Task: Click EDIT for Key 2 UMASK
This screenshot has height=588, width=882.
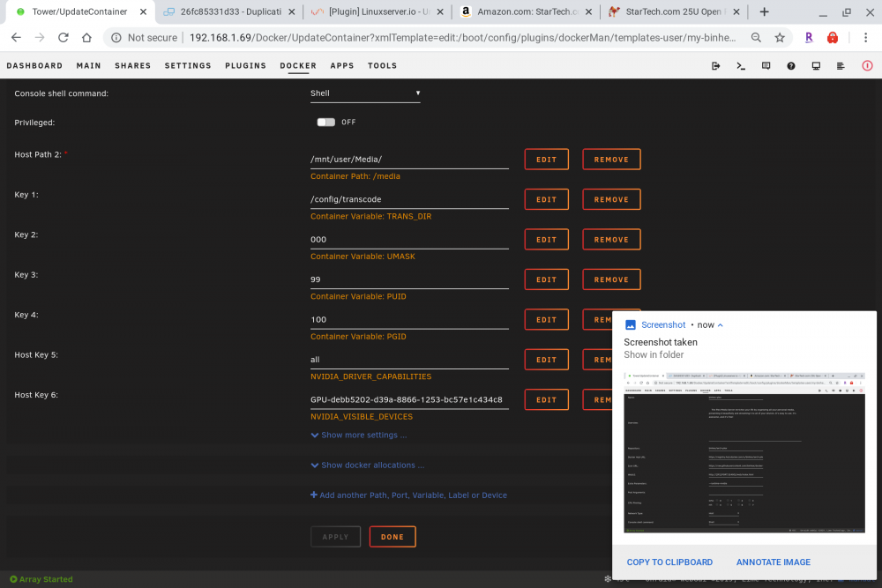Action: click(x=546, y=240)
